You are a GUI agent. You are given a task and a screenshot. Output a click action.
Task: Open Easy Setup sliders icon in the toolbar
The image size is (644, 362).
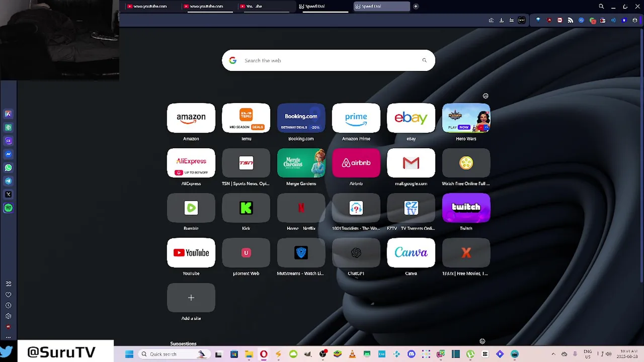coord(512,20)
